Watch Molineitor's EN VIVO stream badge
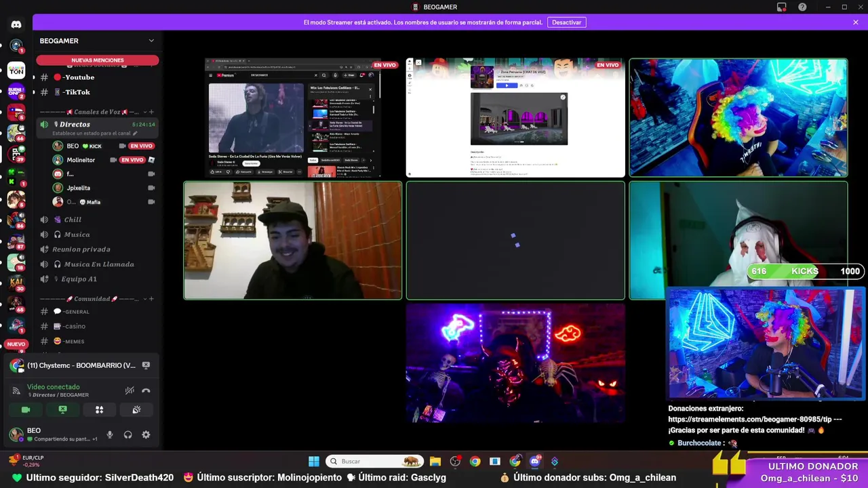Screen dimensions: 868x488 coord(132,160)
